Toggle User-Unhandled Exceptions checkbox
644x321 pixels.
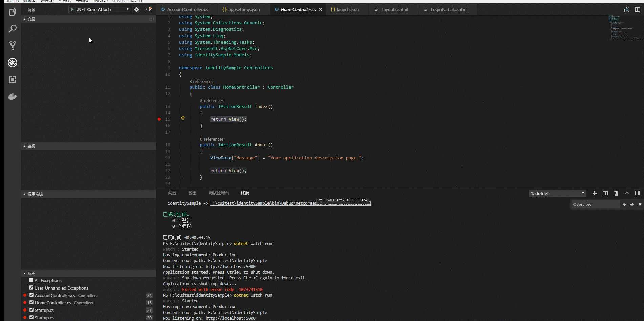[31, 288]
